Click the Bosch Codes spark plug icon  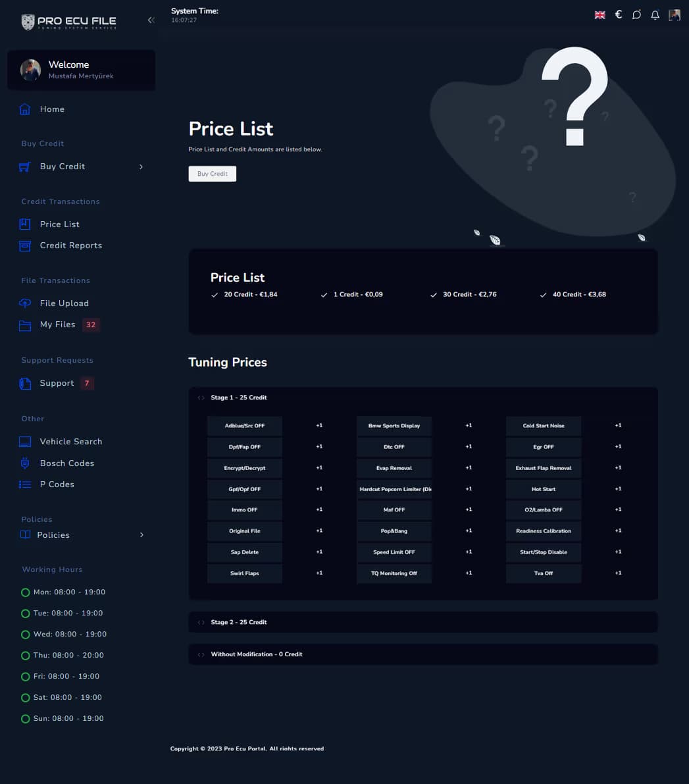pos(24,463)
